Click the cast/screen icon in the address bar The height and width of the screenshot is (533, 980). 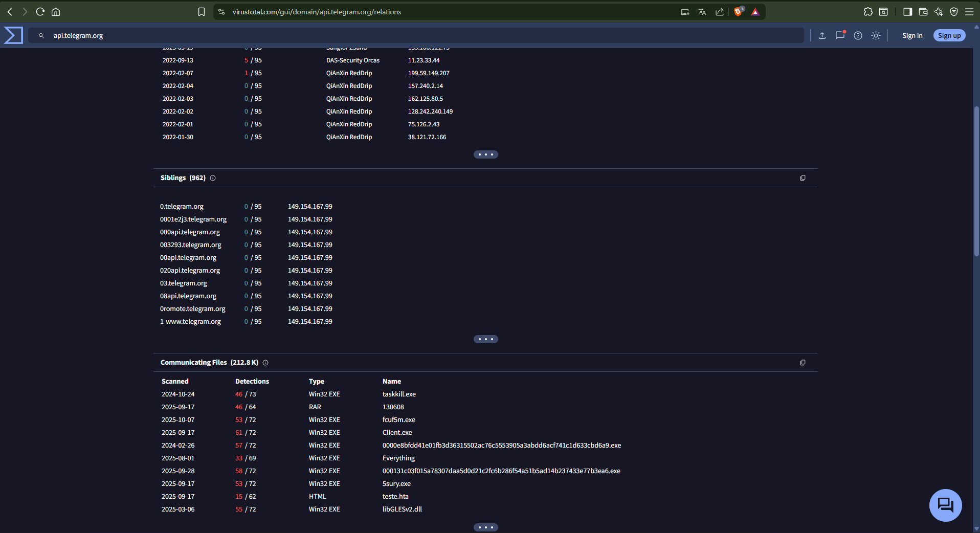(x=685, y=12)
